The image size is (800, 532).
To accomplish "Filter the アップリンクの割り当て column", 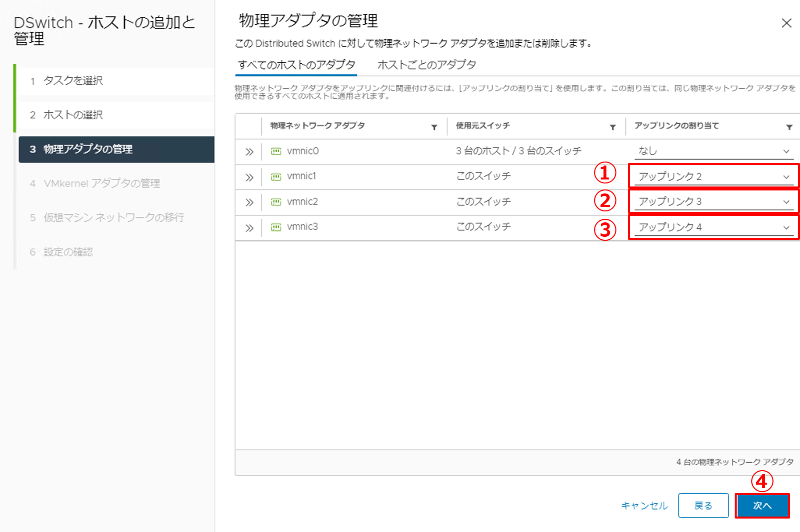I will coord(789,127).
